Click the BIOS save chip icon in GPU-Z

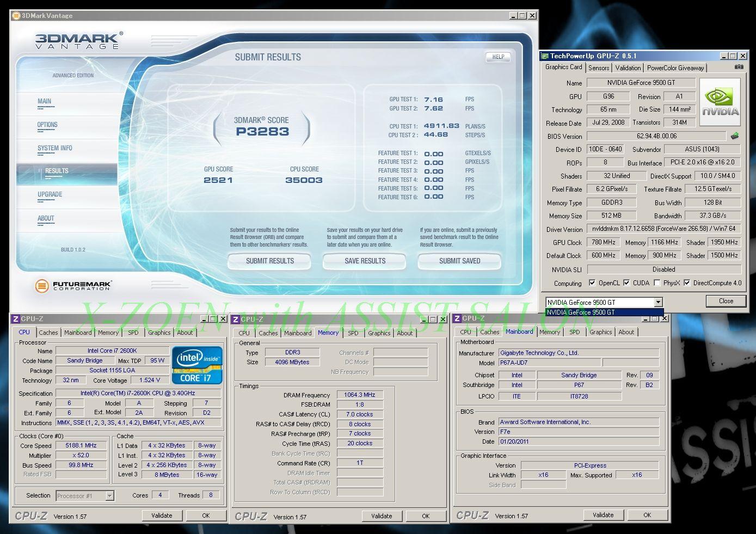point(735,136)
